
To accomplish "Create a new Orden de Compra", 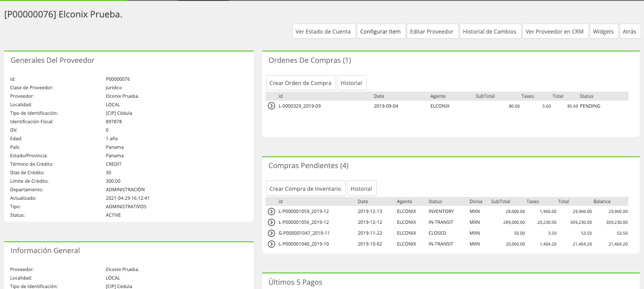I will (301, 83).
